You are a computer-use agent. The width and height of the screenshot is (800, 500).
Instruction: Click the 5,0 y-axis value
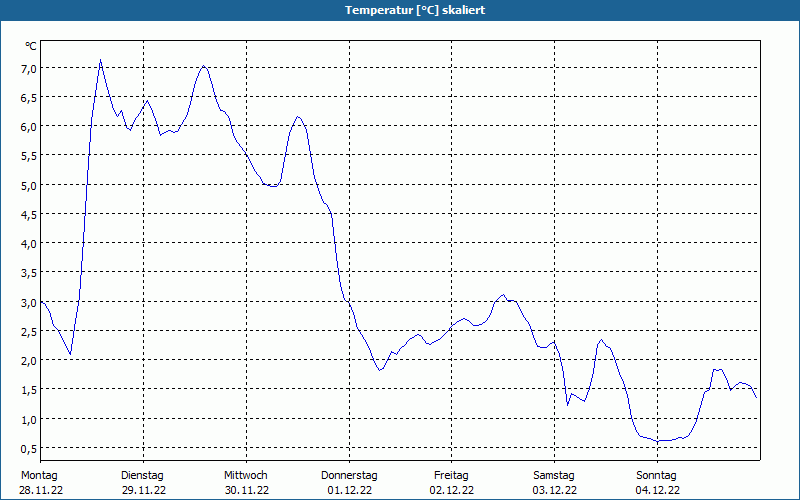28,186
